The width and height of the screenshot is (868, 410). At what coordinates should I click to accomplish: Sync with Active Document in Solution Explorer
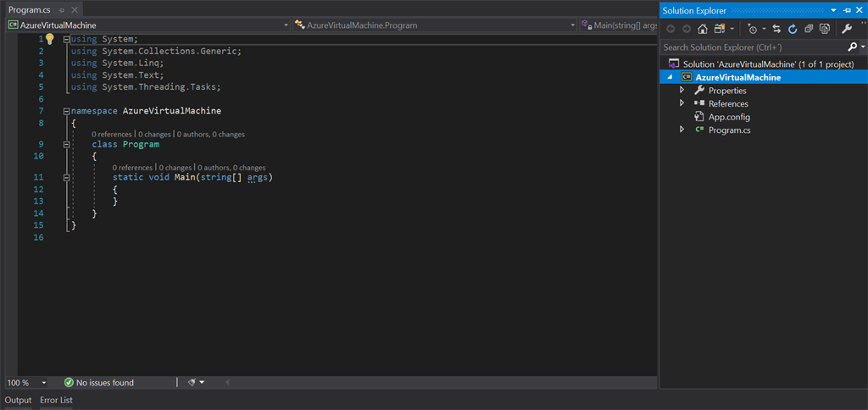click(x=776, y=29)
